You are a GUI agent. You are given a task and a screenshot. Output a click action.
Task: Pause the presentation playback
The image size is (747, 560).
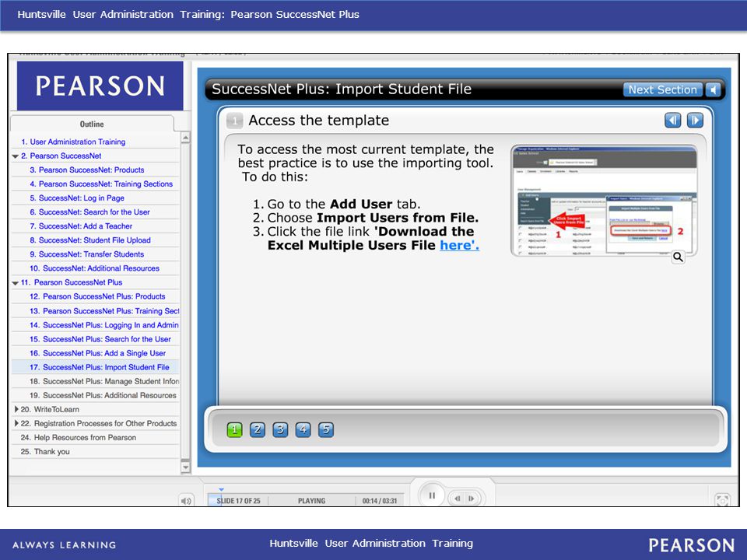point(432,495)
